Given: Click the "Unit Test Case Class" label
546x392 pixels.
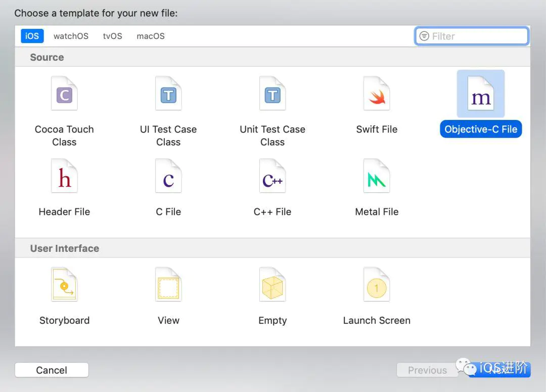Looking at the screenshot, I should pos(272,136).
